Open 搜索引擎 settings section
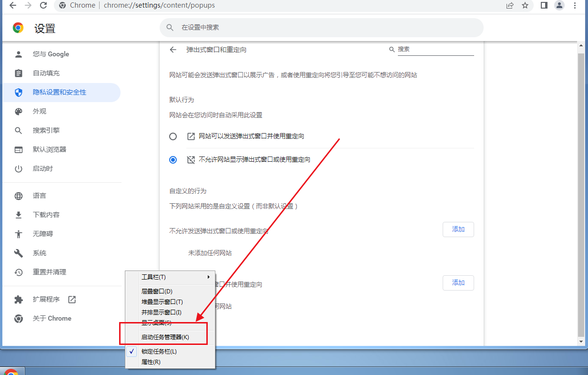588x375 pixels. 61,130
